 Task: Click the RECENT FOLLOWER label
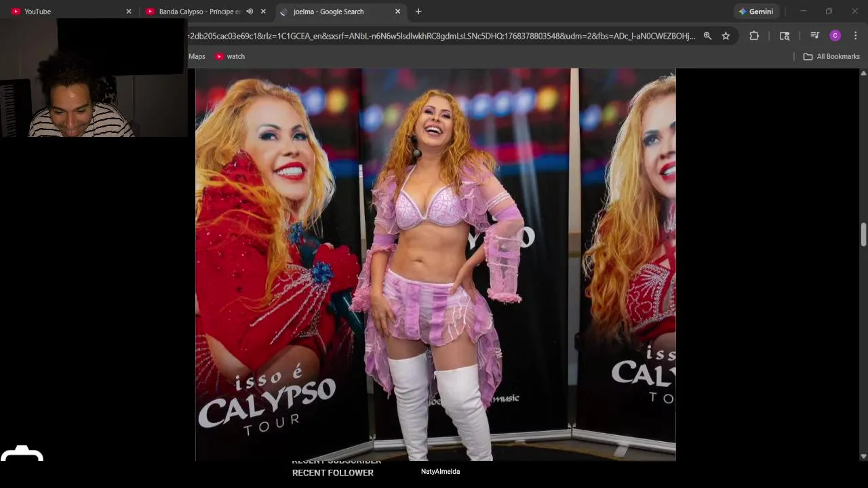pos(333,473)
